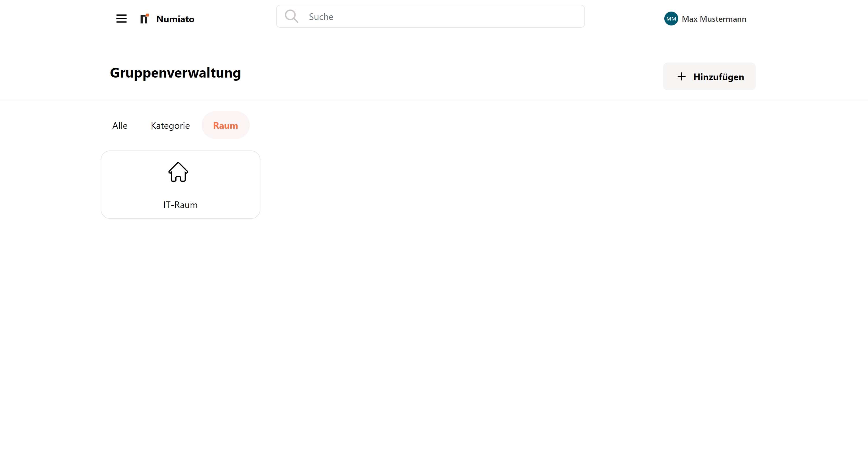Select the active Raum tab
The width and height of the screenshot is (868, 459).
coord(225,125)
